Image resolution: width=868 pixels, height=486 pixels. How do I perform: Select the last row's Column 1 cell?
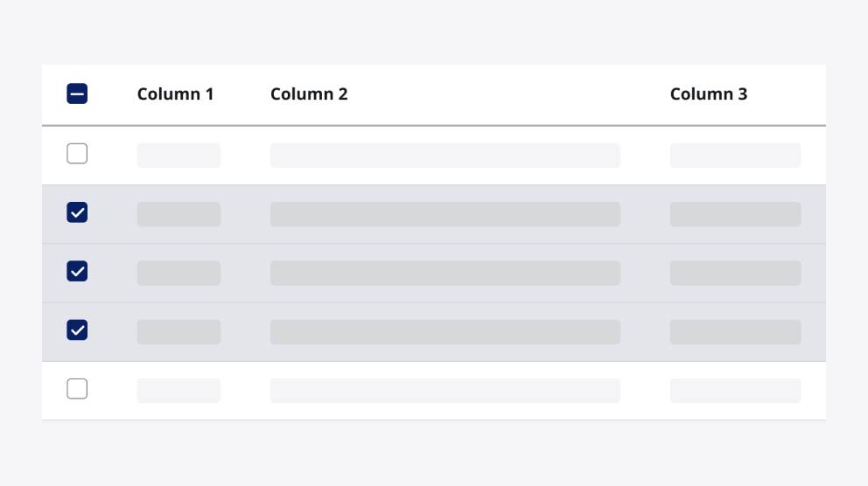(x=178, y=391)
